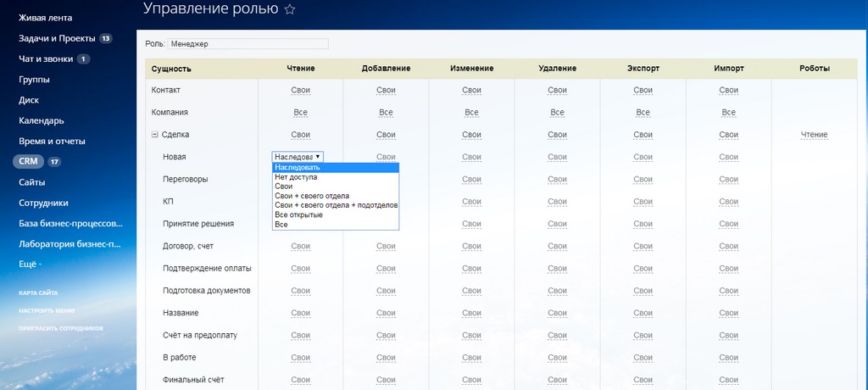Screen dimensions: 868x390
Task: Change КП Импорт permission value
Action: click(x=728, y=202)
